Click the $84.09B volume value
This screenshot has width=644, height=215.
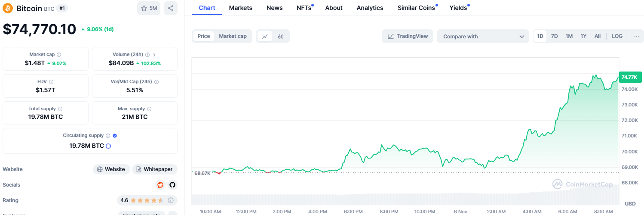pos(121,63)
